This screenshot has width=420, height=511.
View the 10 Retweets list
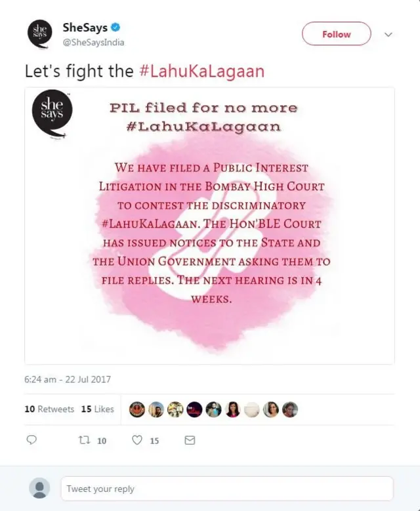(49, 409)
